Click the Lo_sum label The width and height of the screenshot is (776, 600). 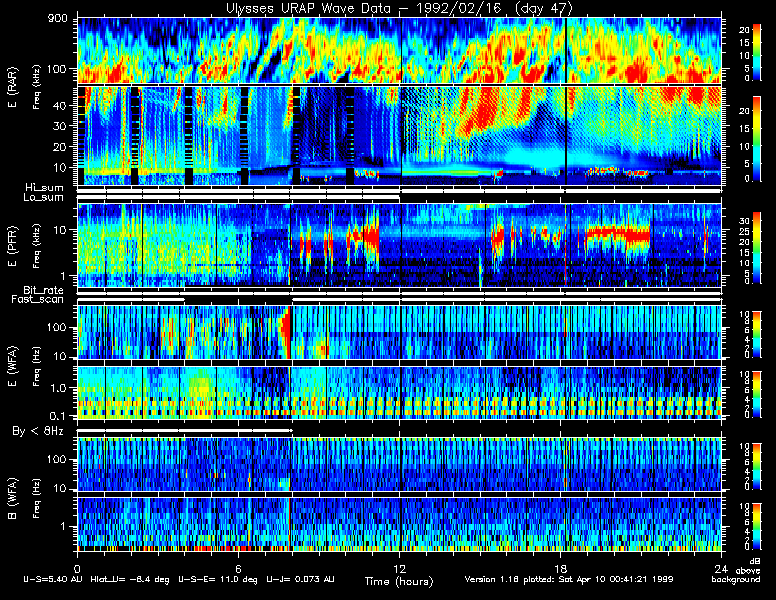pyautogui.click(x=43, y=198)
